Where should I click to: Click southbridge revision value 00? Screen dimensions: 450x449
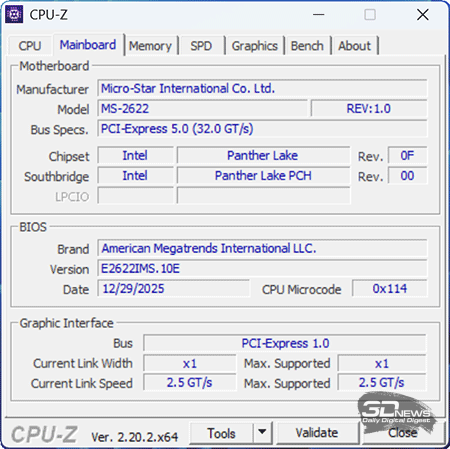point(407,176)
